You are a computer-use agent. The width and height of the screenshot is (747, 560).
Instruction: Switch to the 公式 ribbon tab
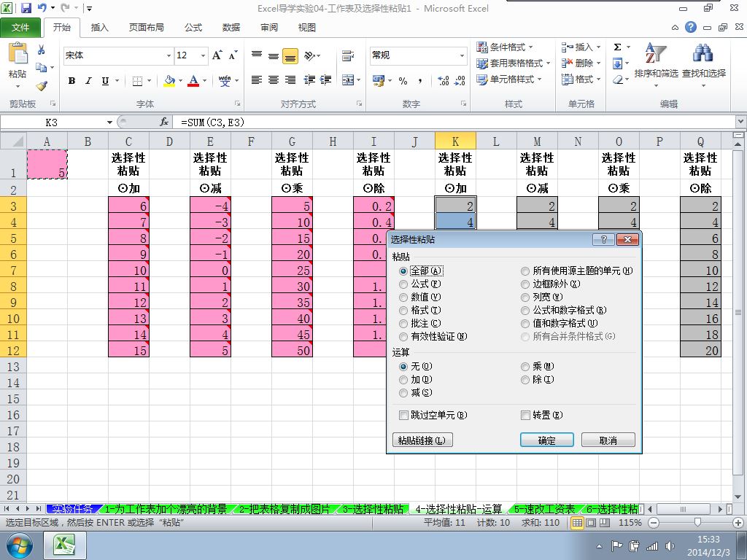(x=193, y=28)
